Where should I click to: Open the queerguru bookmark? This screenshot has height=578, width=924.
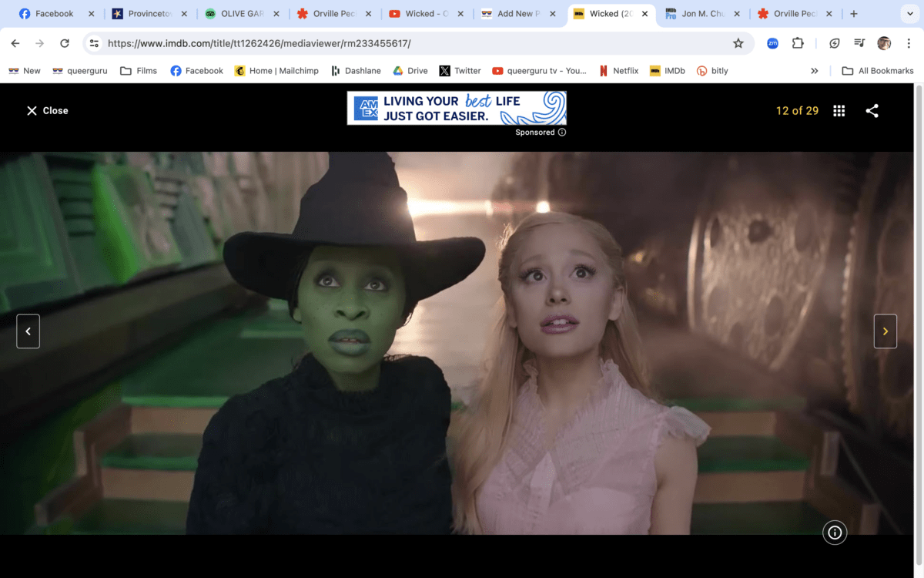80,71
